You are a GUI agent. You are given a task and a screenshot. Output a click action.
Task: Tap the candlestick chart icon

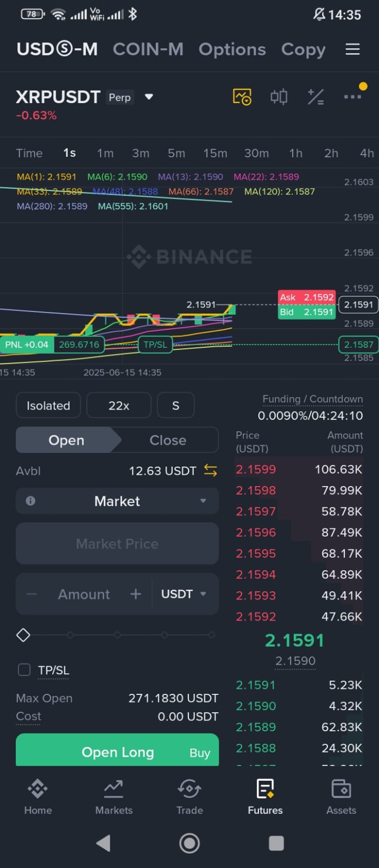point(279,97)
